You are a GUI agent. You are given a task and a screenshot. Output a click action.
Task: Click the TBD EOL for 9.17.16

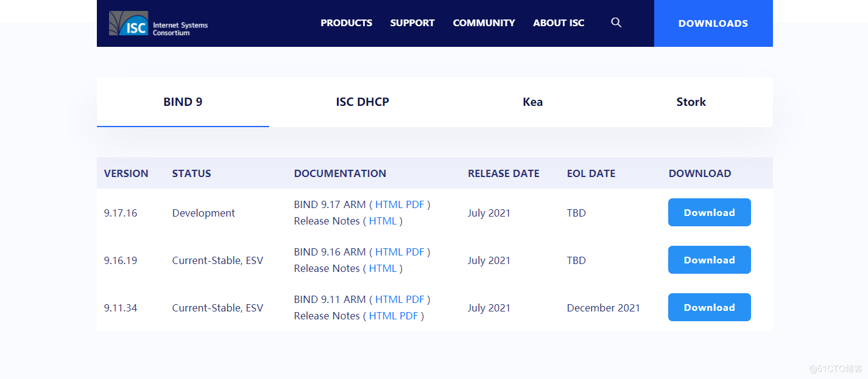coord(576,213)
